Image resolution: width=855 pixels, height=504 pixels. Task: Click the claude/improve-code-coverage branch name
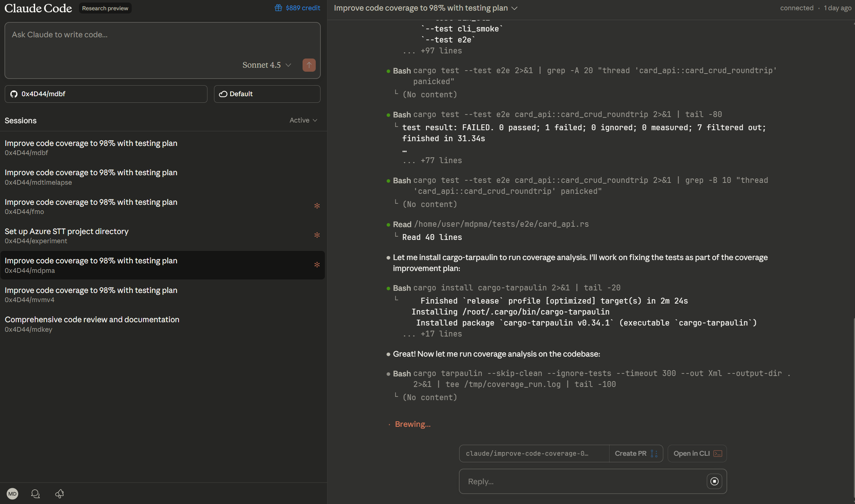tap(527, 454)
